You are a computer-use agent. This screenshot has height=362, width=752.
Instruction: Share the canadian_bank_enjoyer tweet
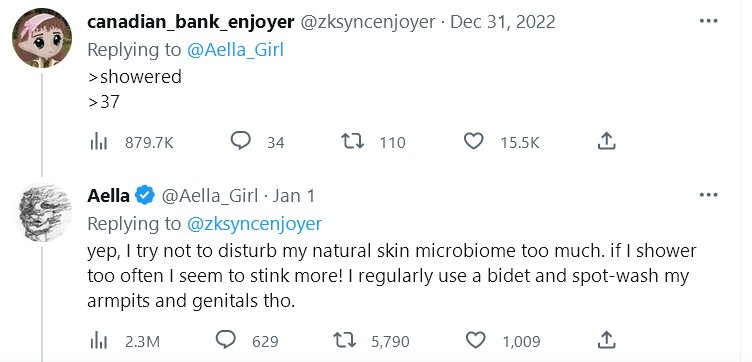607,141
